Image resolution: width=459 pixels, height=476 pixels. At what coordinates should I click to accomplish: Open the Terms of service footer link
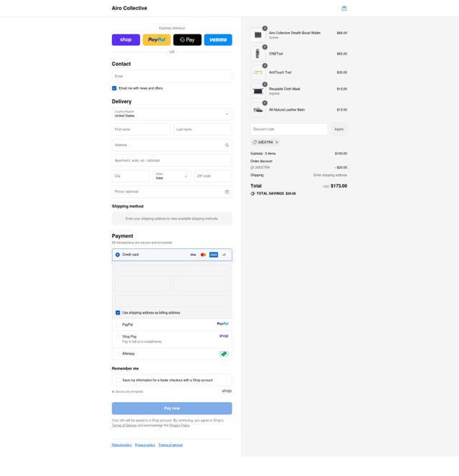[x=171, y=445]
